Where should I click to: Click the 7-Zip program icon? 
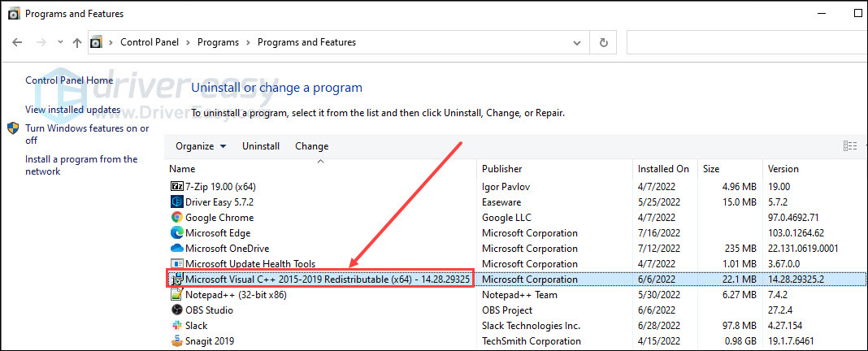[177, 187]
